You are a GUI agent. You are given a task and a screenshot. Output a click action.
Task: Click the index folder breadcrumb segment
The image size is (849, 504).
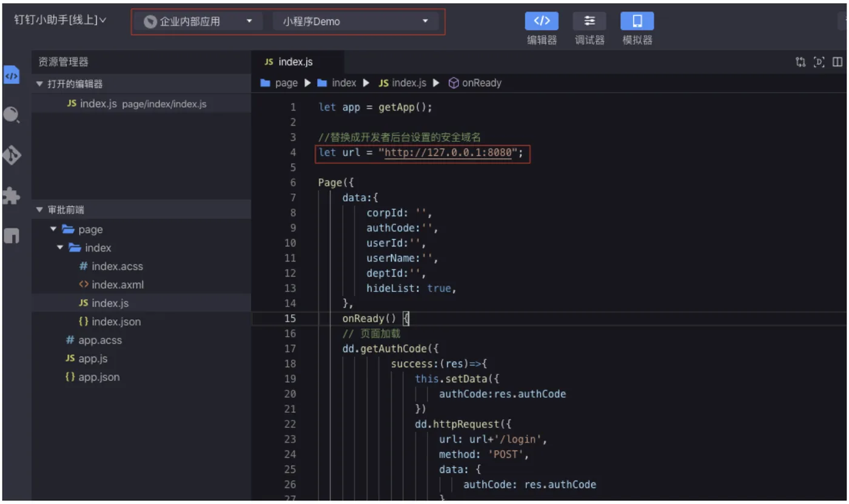coord(337,83)
